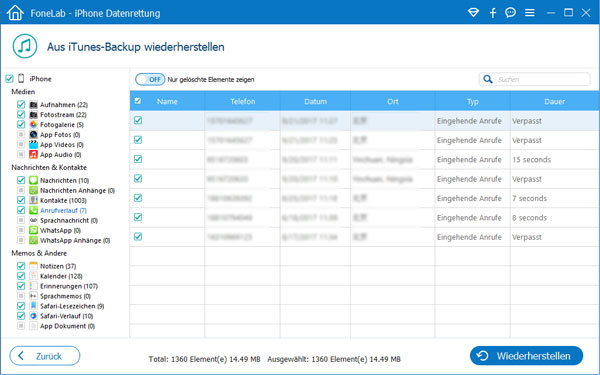
Task: Click the Fotogalerie colorful icon
Action: tap(34, 124)
